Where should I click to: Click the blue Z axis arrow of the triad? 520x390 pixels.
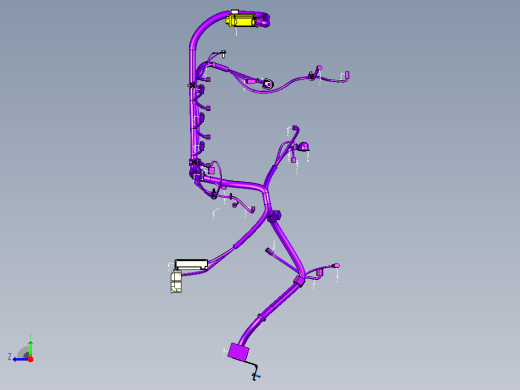[x=21, y=359]
